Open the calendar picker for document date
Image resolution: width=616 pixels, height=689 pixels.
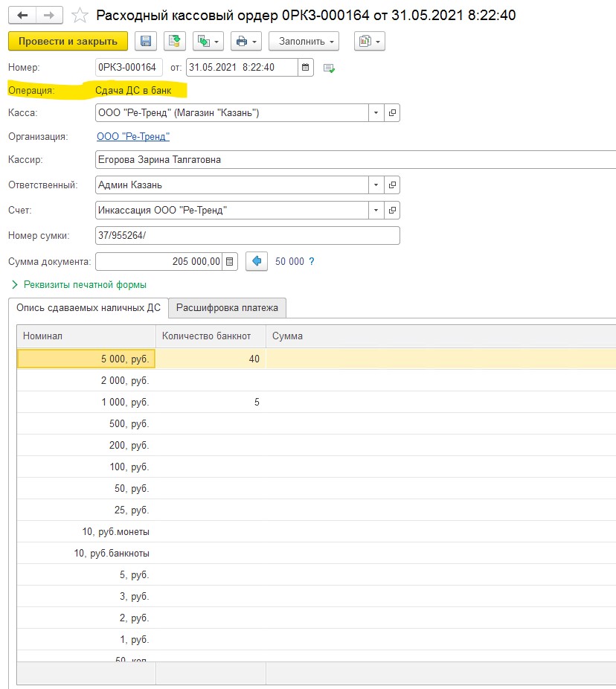coord(305,68)
